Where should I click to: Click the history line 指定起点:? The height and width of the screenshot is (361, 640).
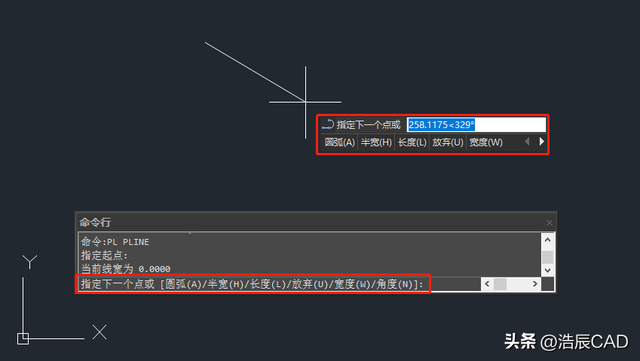tap(104, 256)
